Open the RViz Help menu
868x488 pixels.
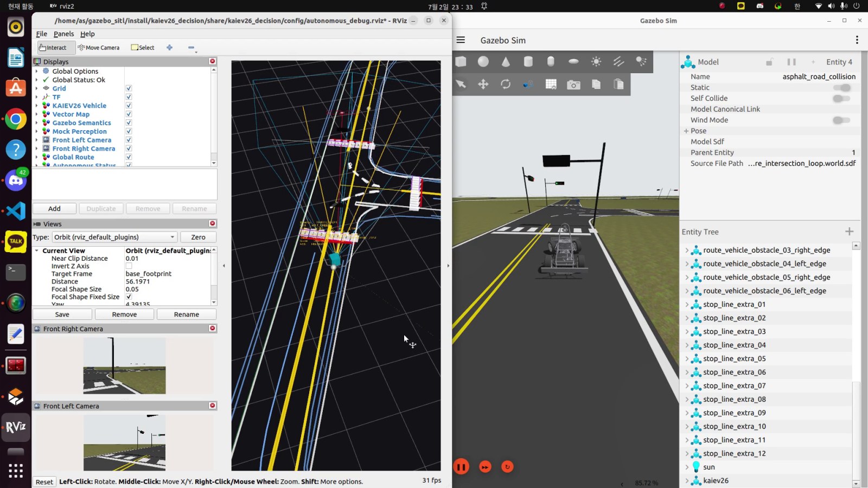[x=87, y=34]
